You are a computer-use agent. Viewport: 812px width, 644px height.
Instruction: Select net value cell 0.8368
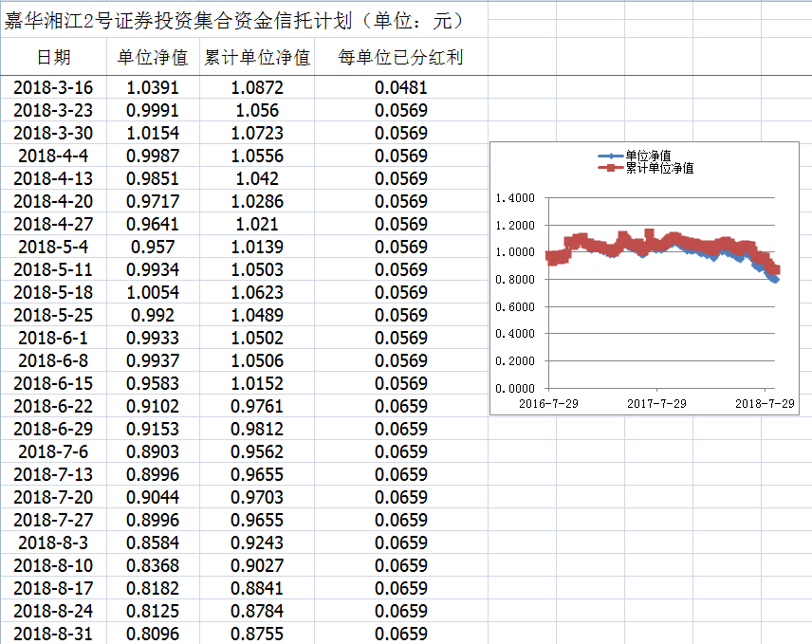153,565
